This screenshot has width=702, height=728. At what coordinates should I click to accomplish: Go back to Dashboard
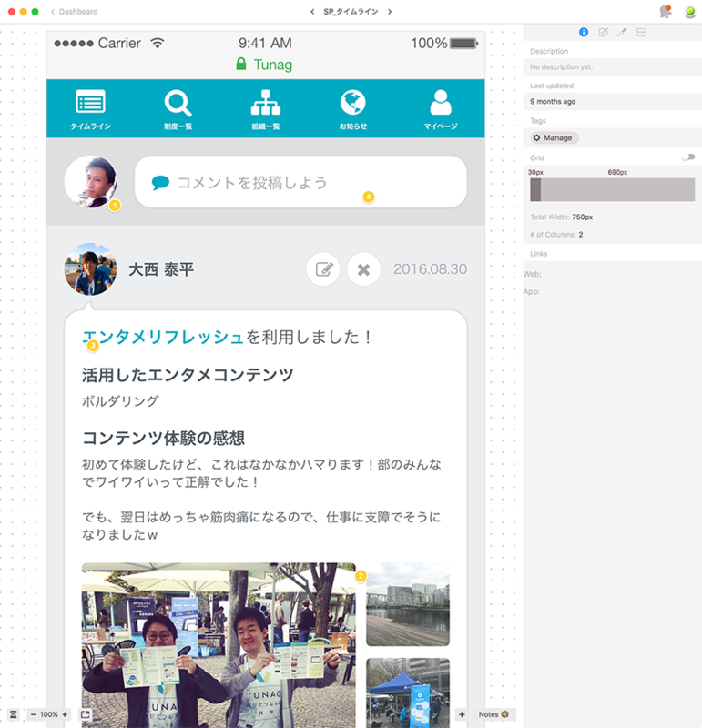[75, 12]
